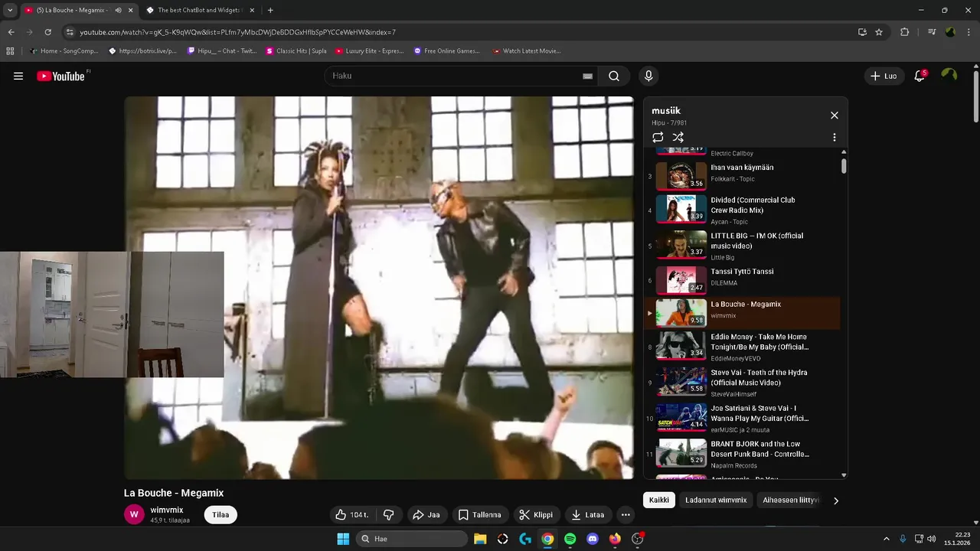The image size is (980, 551).
Task: Play Tanssi Tyttö Tanssi in playlist
Action: [743, 280]
